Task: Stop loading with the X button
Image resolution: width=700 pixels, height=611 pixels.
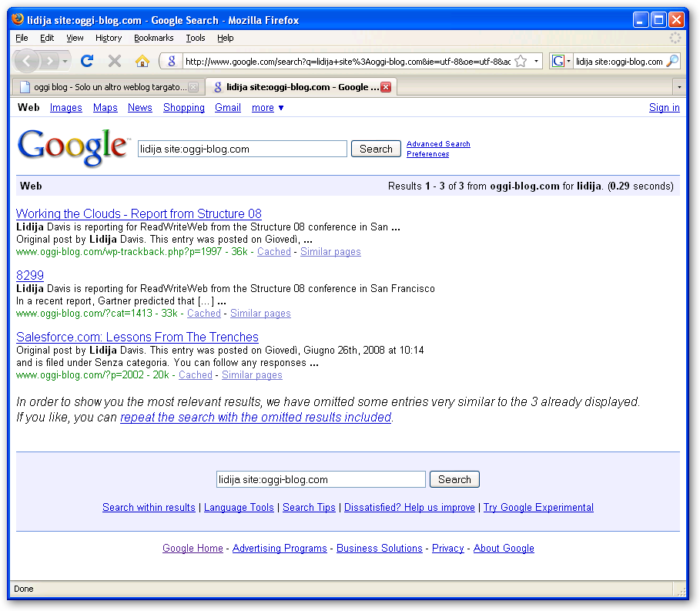Action: pyautogui.click(x=115, y=61)
